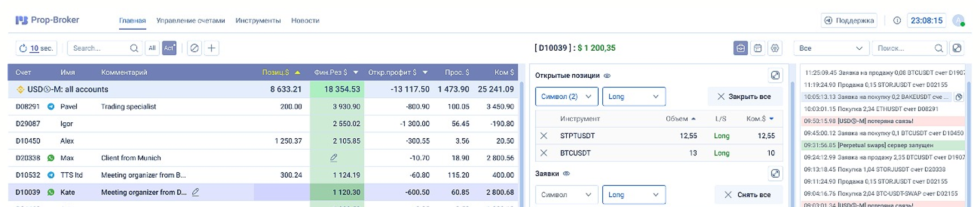Toggle visibility eye next to Заявки
This screenshot has height=207, width=980.
[566, 173]
